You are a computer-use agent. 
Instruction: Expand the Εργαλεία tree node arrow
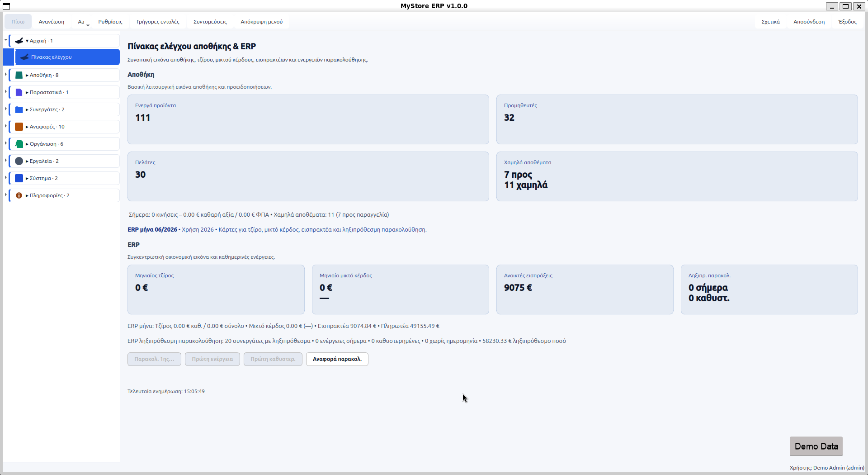click(6, 160)
